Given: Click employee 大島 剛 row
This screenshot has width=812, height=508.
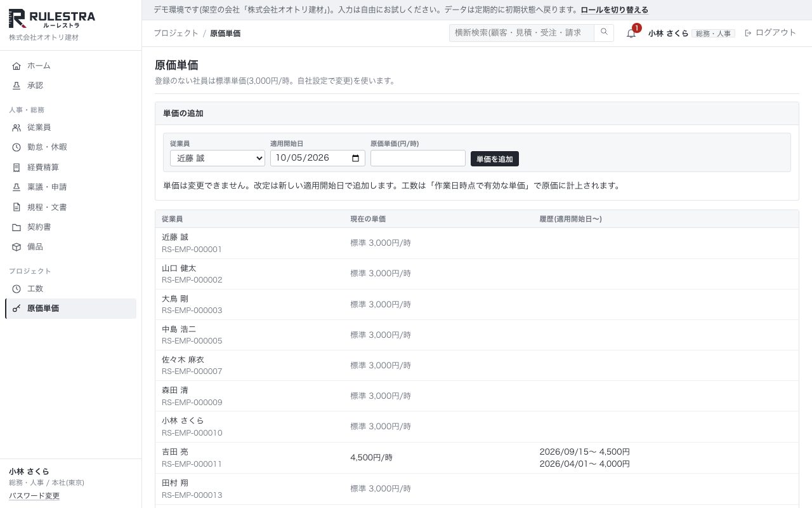Looking at the screenshot, I should coord(476,304).
